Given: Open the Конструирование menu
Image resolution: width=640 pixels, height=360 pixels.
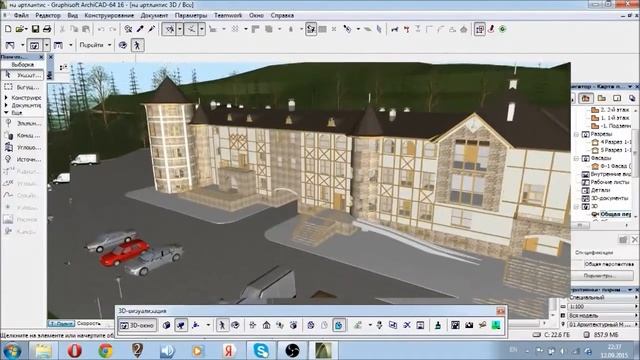Looking at the screenshot, I should coord(109,15).
